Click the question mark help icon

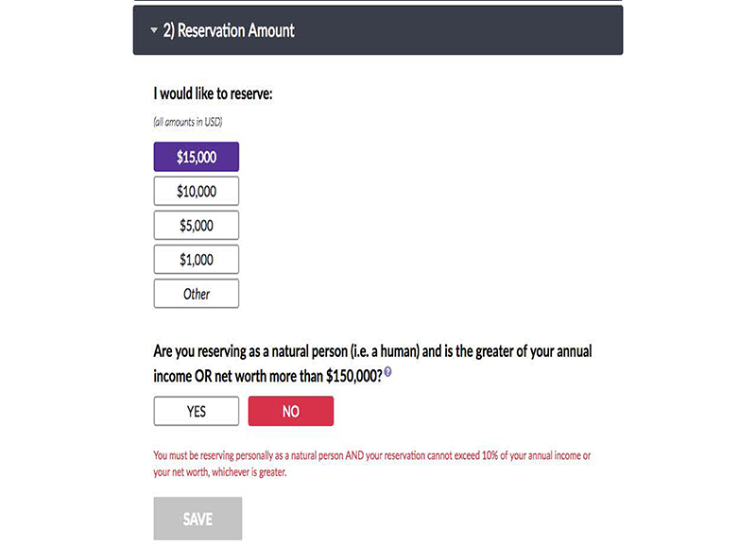387,373
